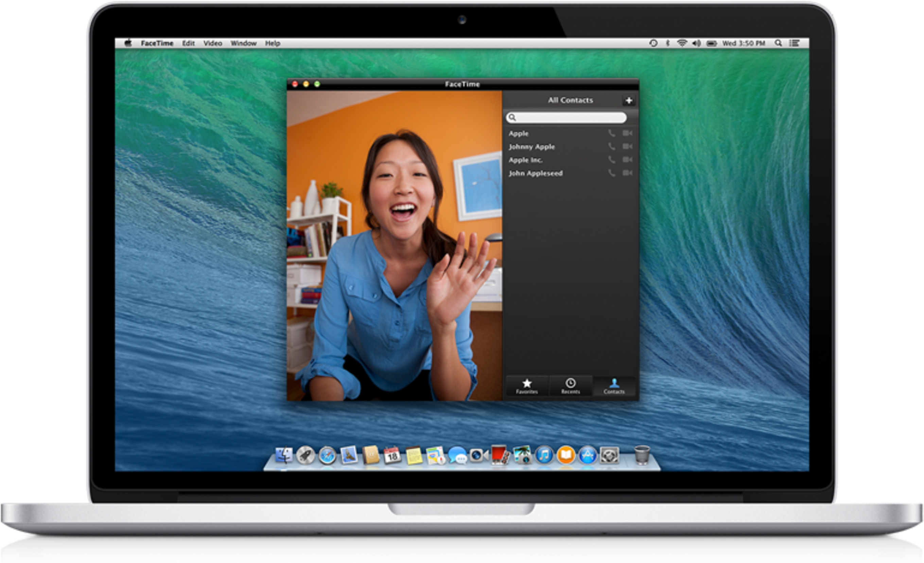Viewport: 924px width, 563px height.
Task: Open System Preferences from the Dock
Action: tap(609, 455)
